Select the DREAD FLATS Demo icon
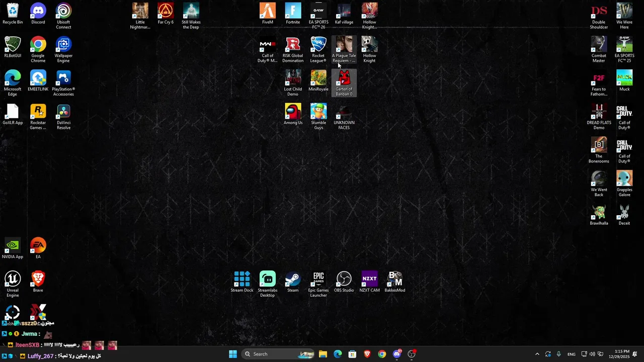Viewport: 644px width, 362px height. [599, 117]
